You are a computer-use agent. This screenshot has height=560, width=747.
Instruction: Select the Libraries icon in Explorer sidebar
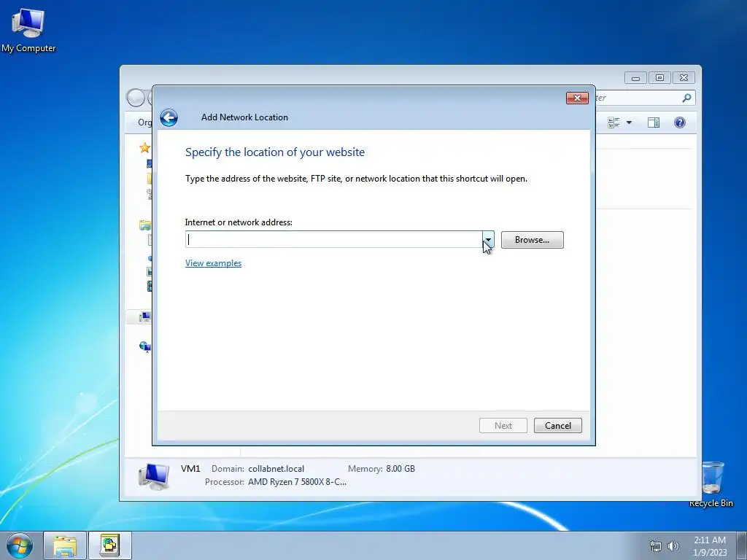pyautogui.click(x=145, y=225)
